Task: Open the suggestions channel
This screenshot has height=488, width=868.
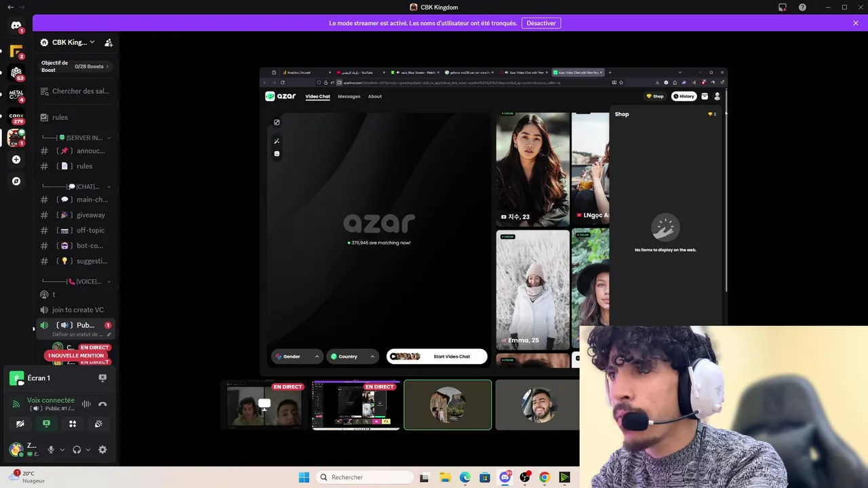Action: 76,261
